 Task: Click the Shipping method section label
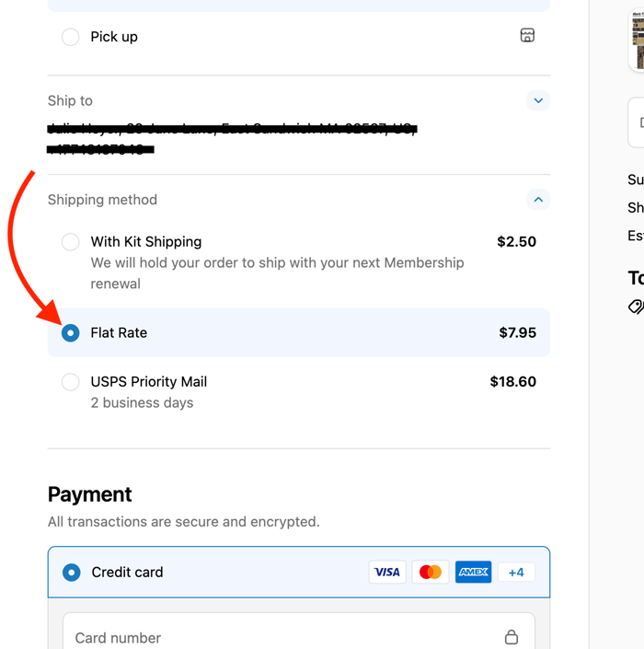pos(102,200)
